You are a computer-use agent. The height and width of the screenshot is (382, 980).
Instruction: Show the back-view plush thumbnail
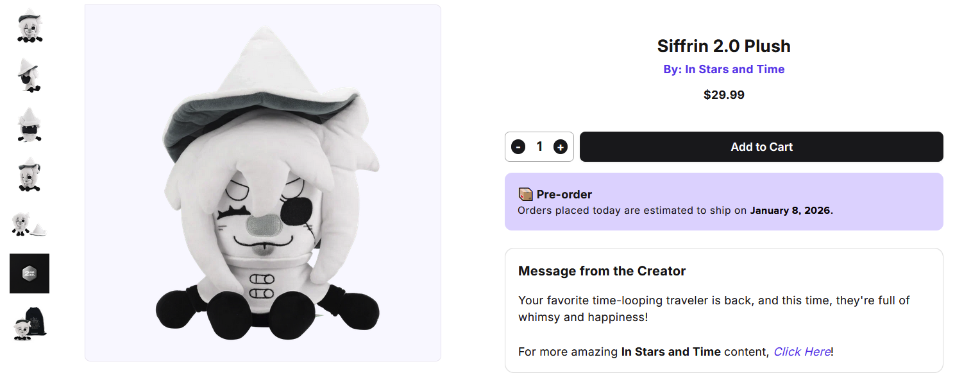[30, 125]
